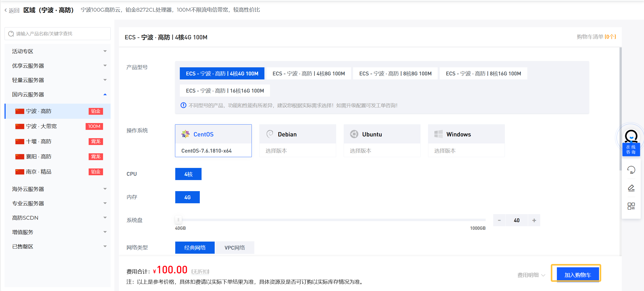Choose ECS 宁波高防 16核16G 100M model
This screenshot has width=644, height=291.
[x=225, y=91]
